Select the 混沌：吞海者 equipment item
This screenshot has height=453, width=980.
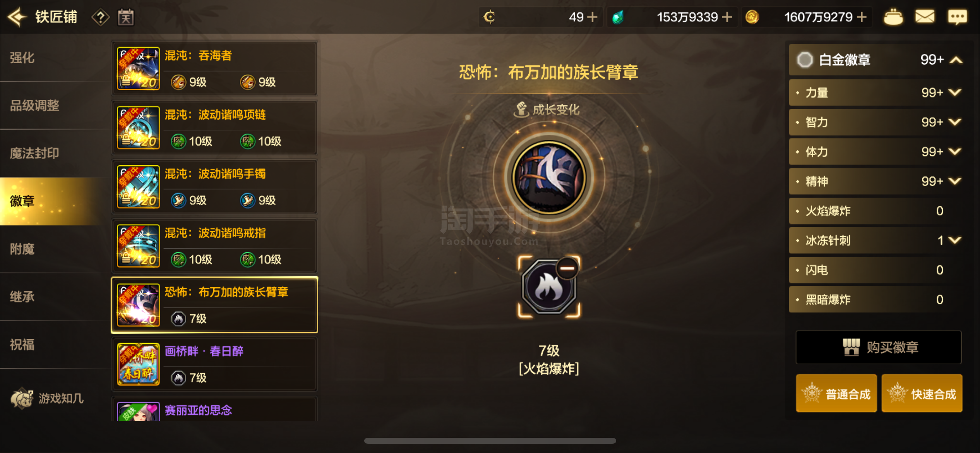tap(214, 69)
